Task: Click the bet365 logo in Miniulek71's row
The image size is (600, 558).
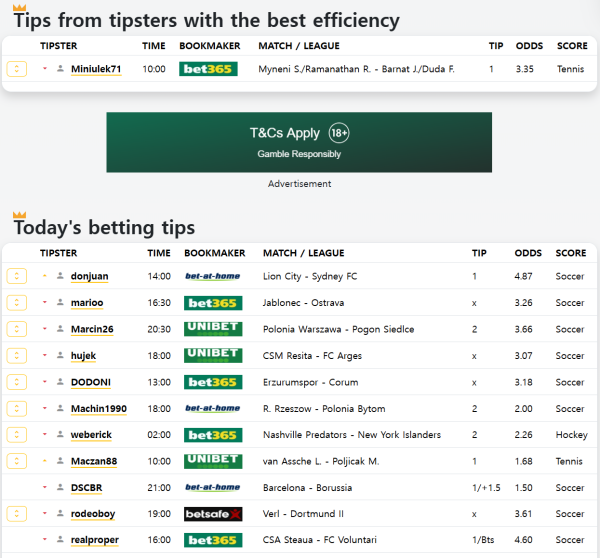Action: (208, 69)
